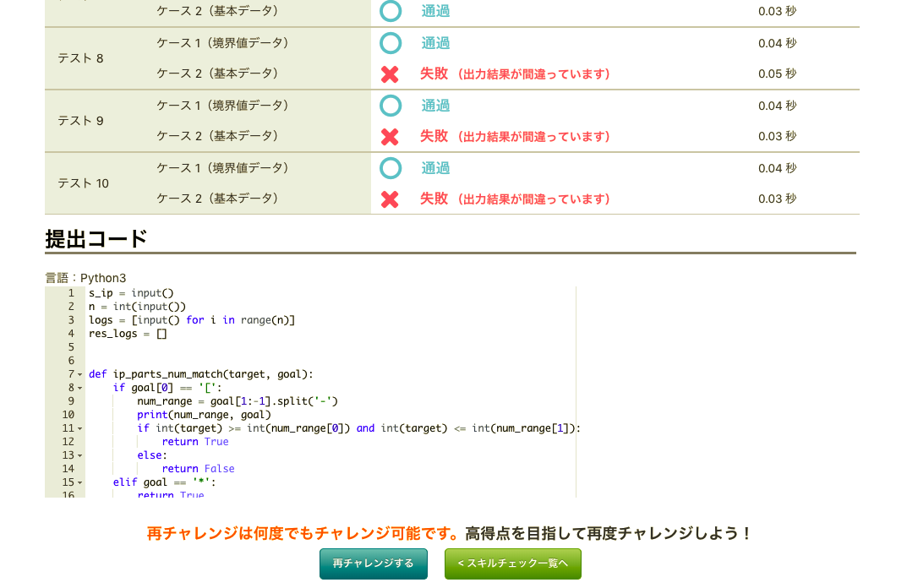The height and width of the screenshot is (588, 907).
Task: Click code line 1 s_ip = input()
Action: (x=131, y=293)
